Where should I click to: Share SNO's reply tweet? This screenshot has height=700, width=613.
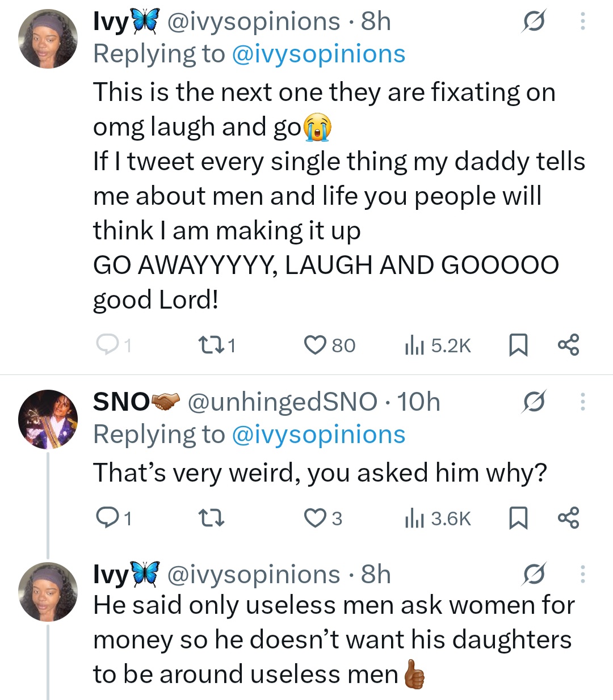coord(568,518)
